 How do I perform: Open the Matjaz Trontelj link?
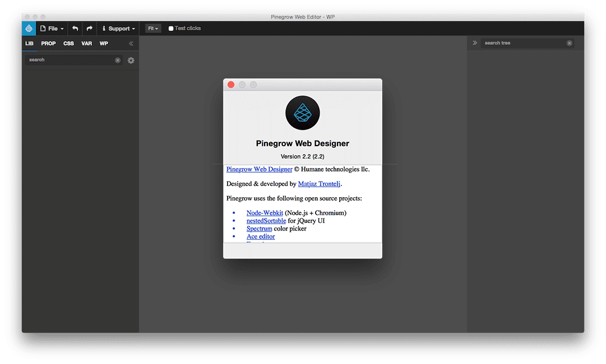point(319,184)
